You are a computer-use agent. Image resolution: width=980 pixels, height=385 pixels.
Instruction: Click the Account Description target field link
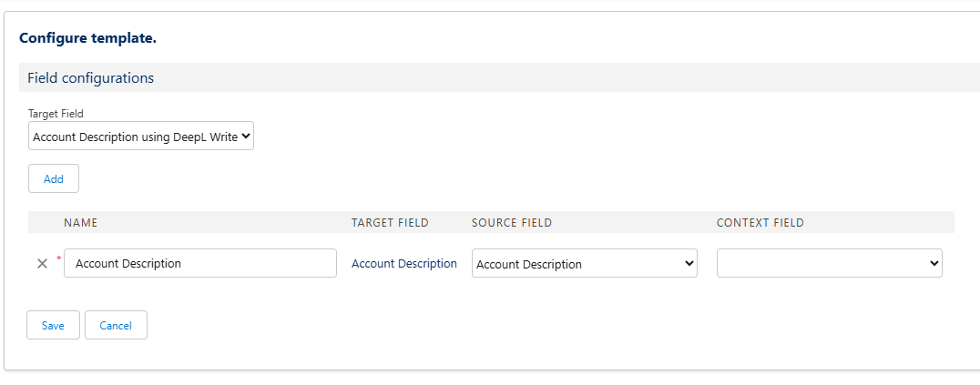(404, 263)
